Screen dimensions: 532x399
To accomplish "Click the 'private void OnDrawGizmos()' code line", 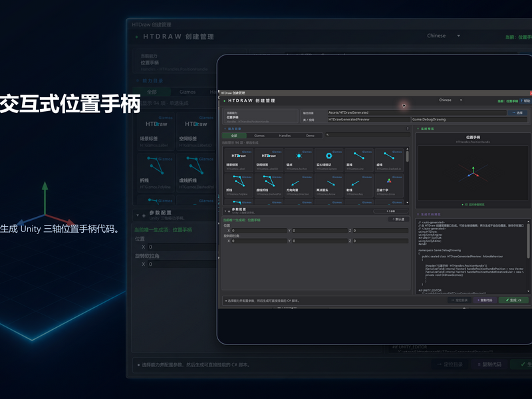I will click(x=444, y=275).
